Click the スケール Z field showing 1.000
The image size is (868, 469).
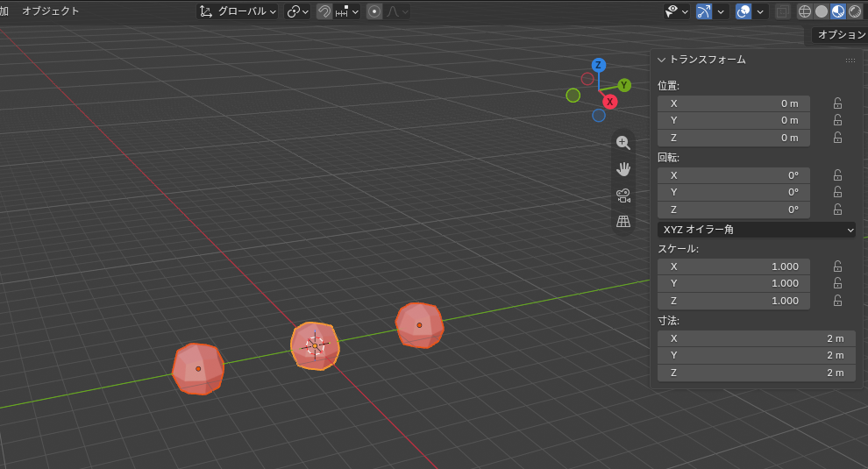pos(734,302)
